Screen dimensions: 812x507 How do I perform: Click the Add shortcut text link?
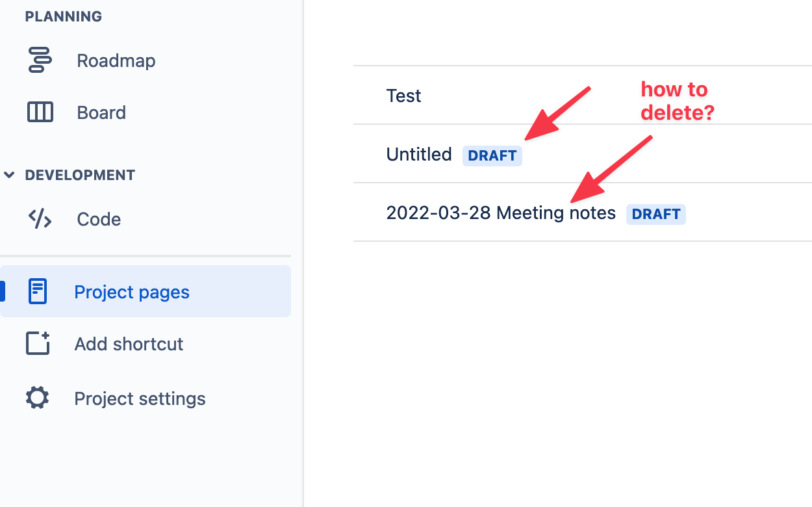click(129, 344)
